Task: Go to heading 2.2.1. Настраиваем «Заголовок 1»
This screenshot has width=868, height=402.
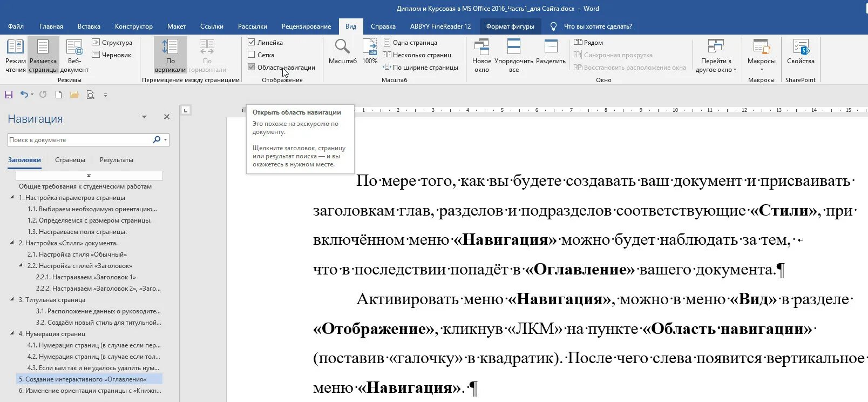Action: coord(86,277)
